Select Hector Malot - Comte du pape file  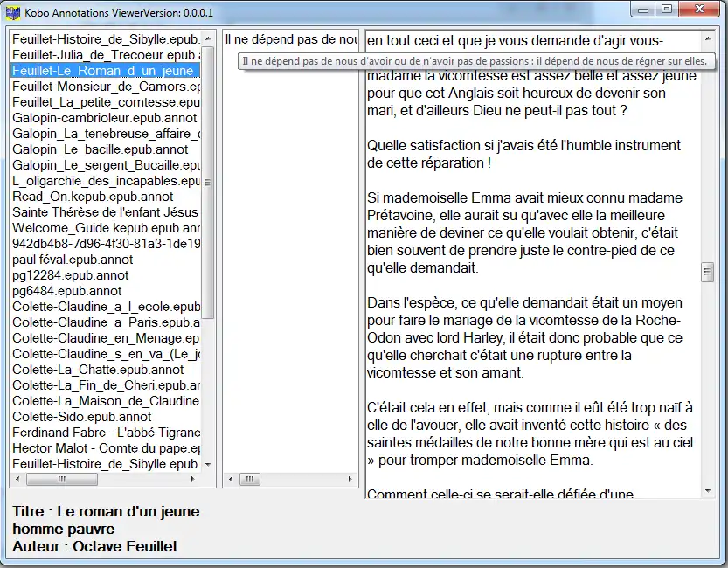tap(107, 448)
